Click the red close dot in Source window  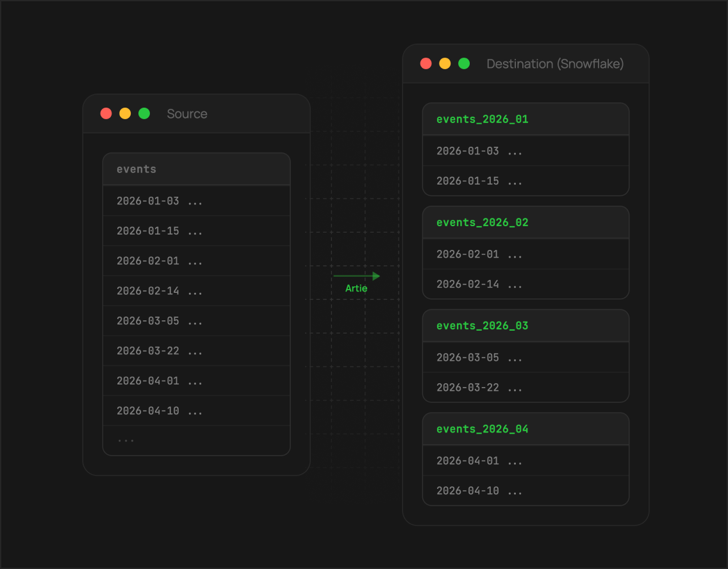pos(106,113)
